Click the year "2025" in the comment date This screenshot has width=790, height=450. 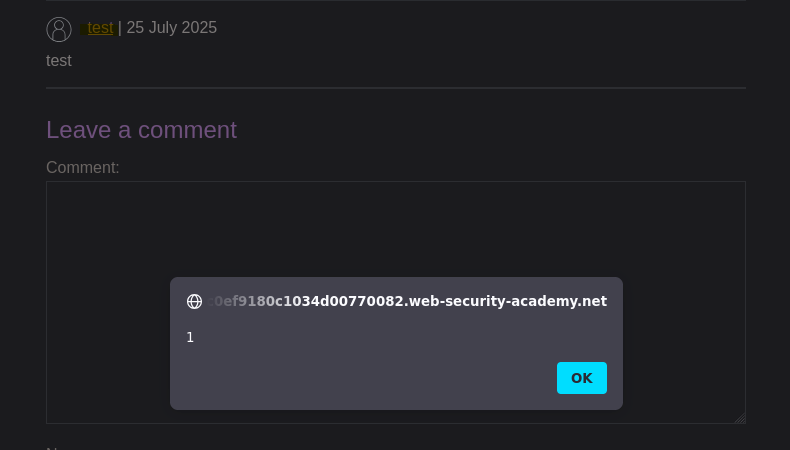pyautogui.click(x=199, y=28)
